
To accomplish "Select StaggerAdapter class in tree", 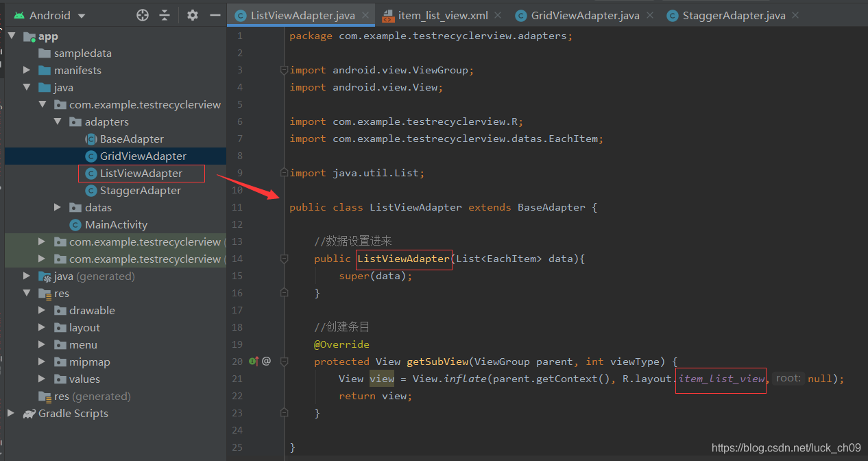I will click(x=141, y=190).
